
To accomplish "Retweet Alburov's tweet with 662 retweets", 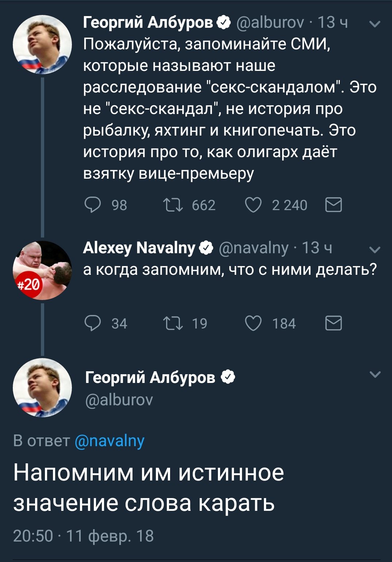I will tap(173, 205).
